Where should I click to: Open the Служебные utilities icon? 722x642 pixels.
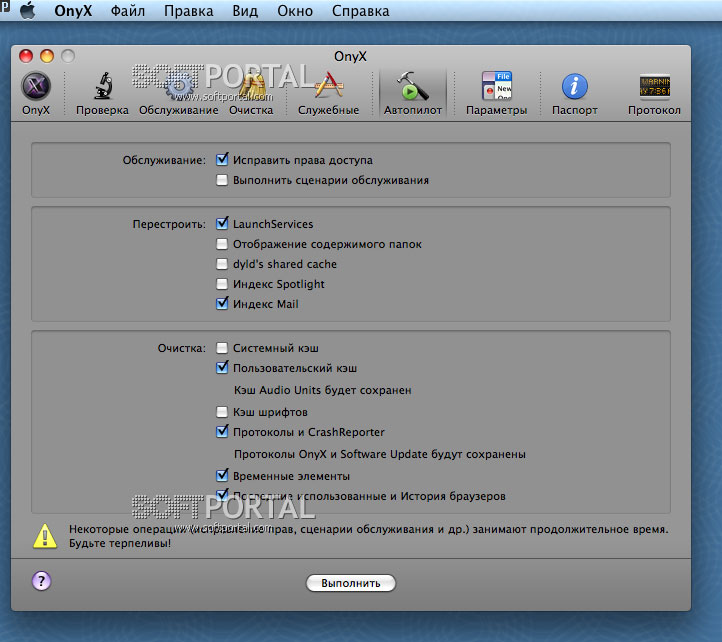328,93
